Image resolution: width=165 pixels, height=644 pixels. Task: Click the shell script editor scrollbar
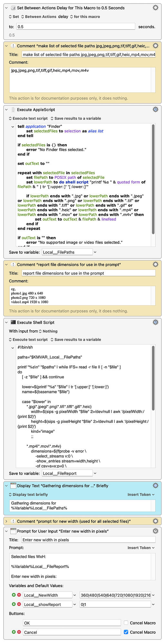coord(153,378)
